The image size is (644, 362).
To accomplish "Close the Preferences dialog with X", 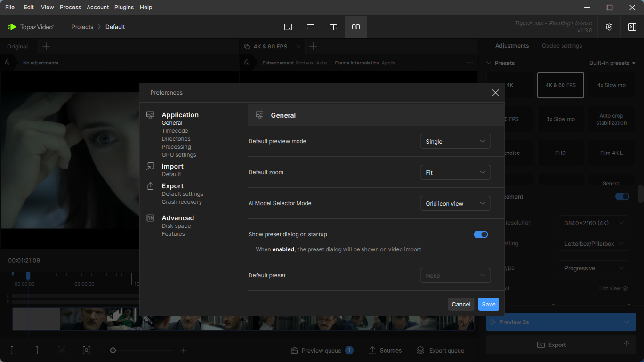I will click(x=495, y=93).
